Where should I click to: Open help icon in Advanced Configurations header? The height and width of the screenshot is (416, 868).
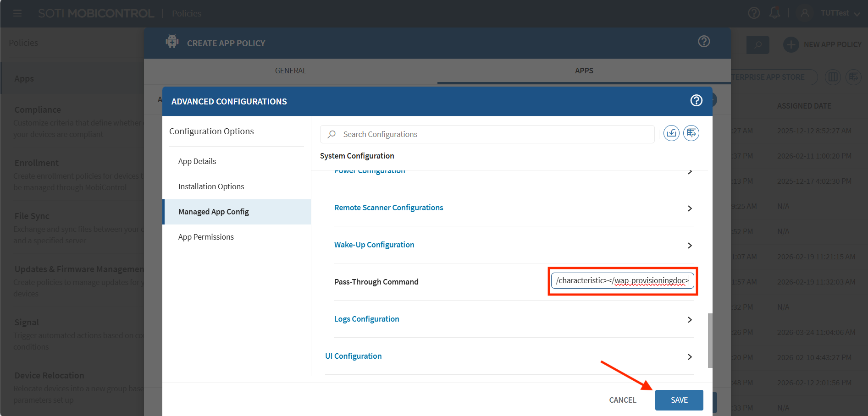696,100
